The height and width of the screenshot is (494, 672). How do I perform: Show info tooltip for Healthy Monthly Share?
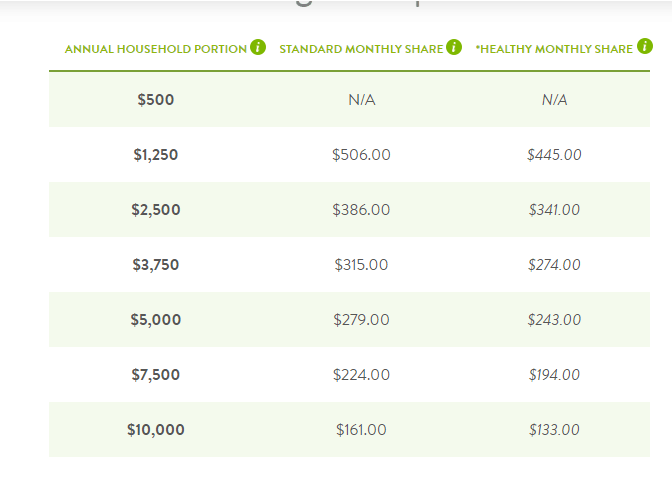point(645,46)
